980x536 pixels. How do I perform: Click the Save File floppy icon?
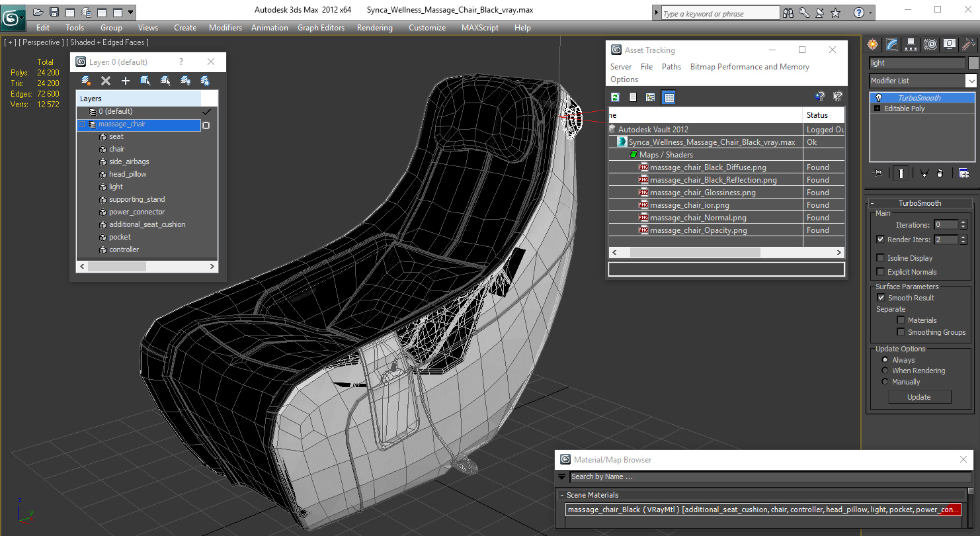pos(54,12)
